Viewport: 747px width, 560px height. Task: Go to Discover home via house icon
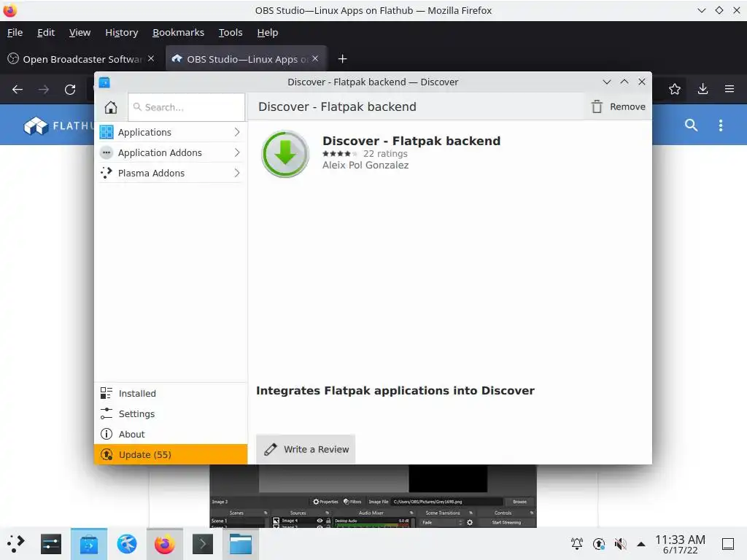pos(111,107)
